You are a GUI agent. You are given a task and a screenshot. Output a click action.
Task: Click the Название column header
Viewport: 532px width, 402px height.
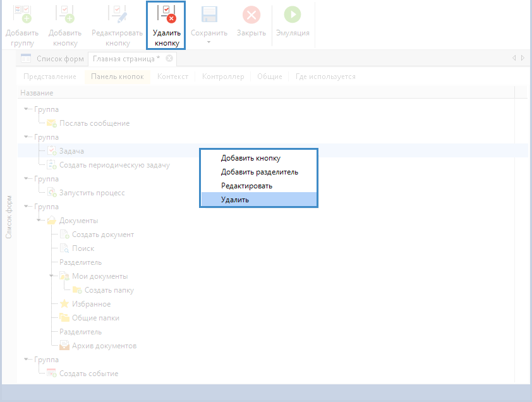click(x=37, y=93)
